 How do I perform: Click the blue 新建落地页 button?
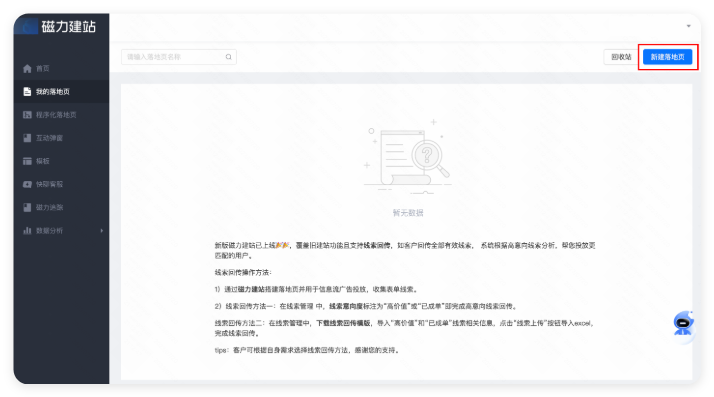tap(668, 57)
